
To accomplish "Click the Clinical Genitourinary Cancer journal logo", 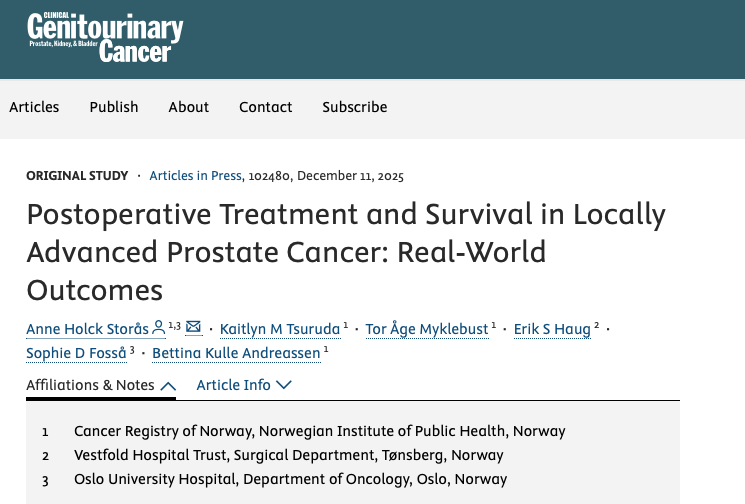I will tap(105, 39).
